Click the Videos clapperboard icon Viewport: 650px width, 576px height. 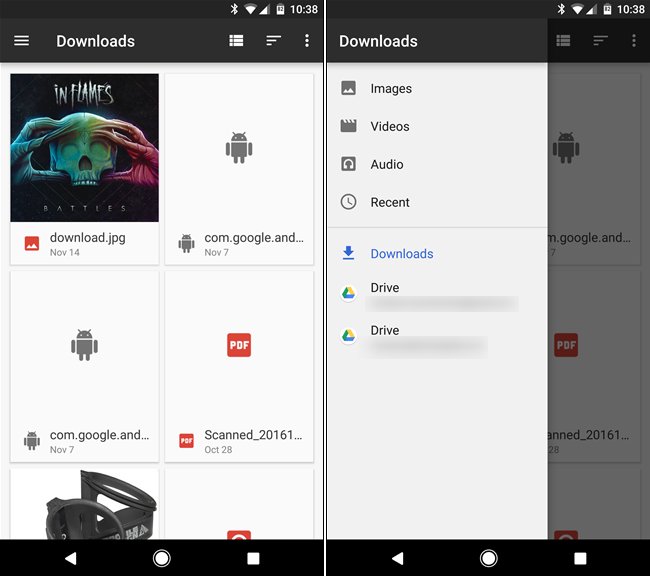348,126
